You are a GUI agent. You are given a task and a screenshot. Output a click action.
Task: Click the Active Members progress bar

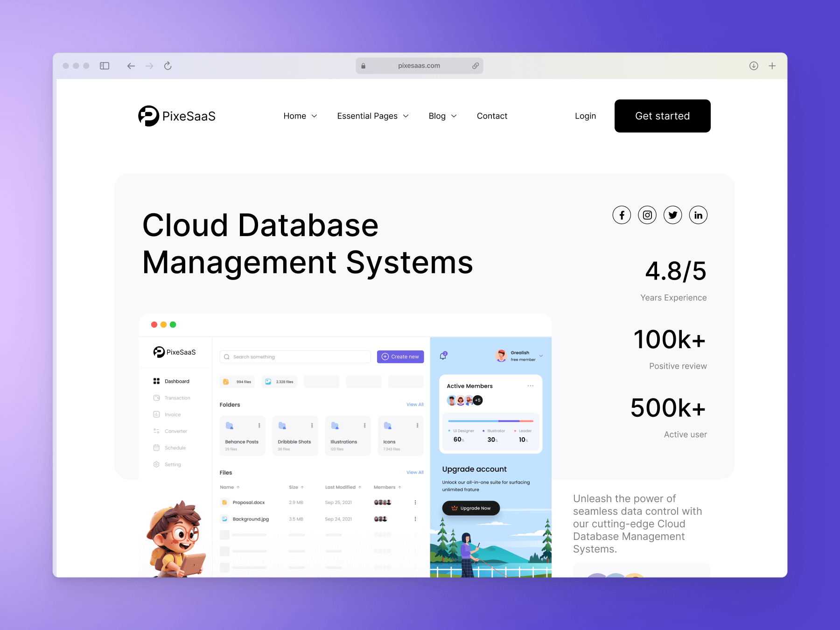(x=490, y=421)
